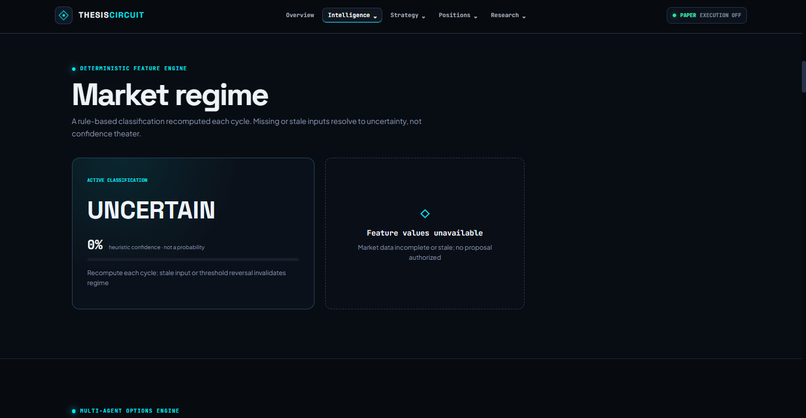Select the UNCERTAIN classification heading

tap(151, 210)
